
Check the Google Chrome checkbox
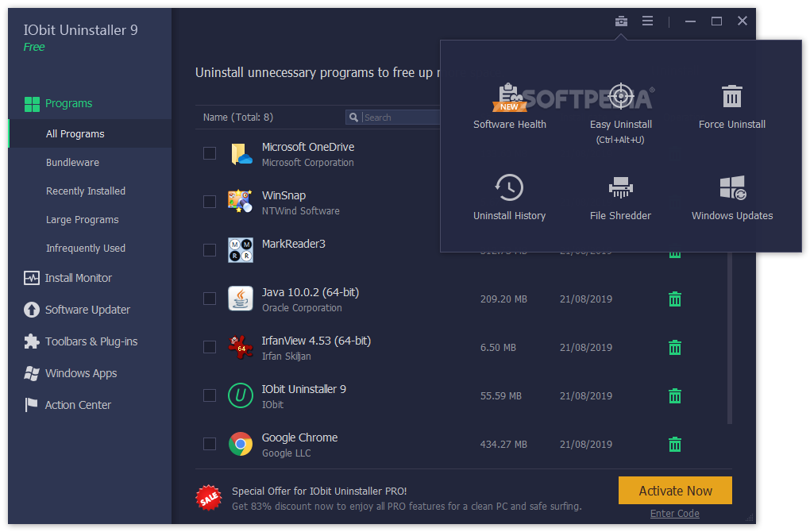pyautogui.click(x=209, y=444)
